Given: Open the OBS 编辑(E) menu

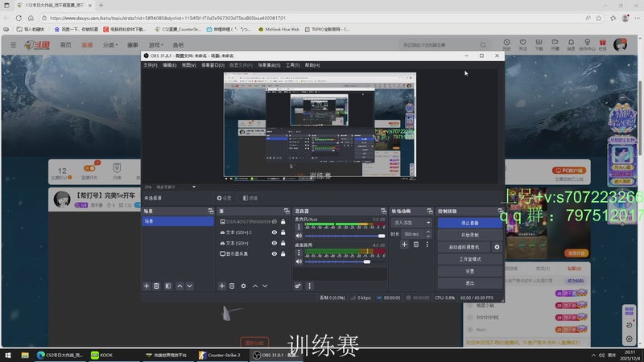Looking at the screenshot, I should [x=169, y=65].
